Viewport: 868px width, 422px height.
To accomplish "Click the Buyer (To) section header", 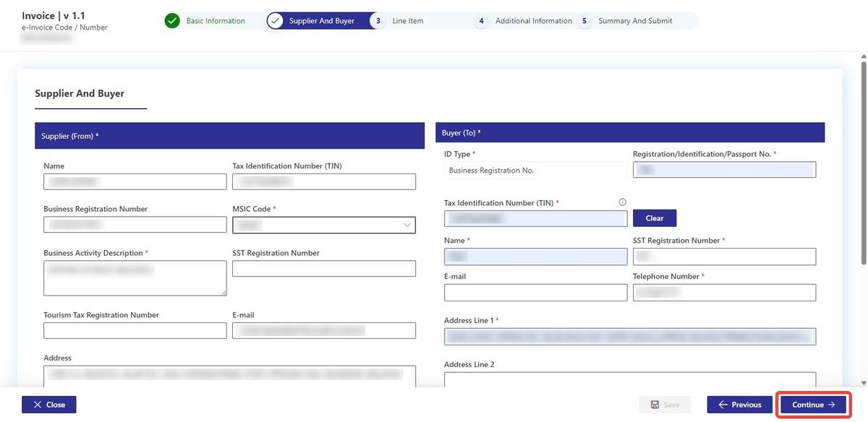I will pos(630,132).
